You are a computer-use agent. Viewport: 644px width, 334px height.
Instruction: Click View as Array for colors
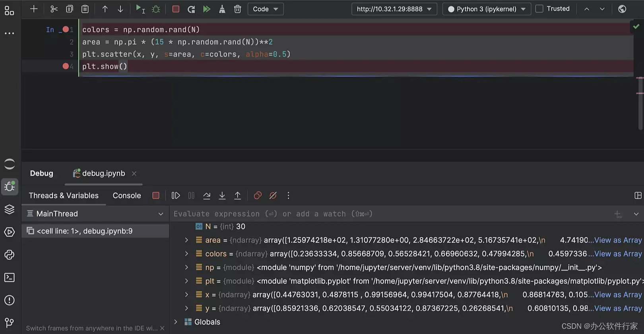click(x=618, y=254)
